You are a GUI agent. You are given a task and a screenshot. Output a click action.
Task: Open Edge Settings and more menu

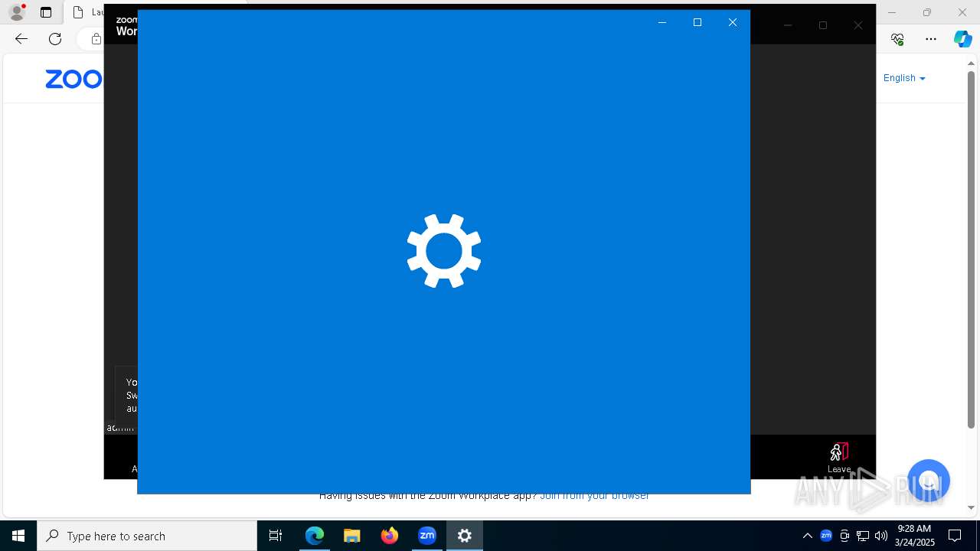click(931, 39)
